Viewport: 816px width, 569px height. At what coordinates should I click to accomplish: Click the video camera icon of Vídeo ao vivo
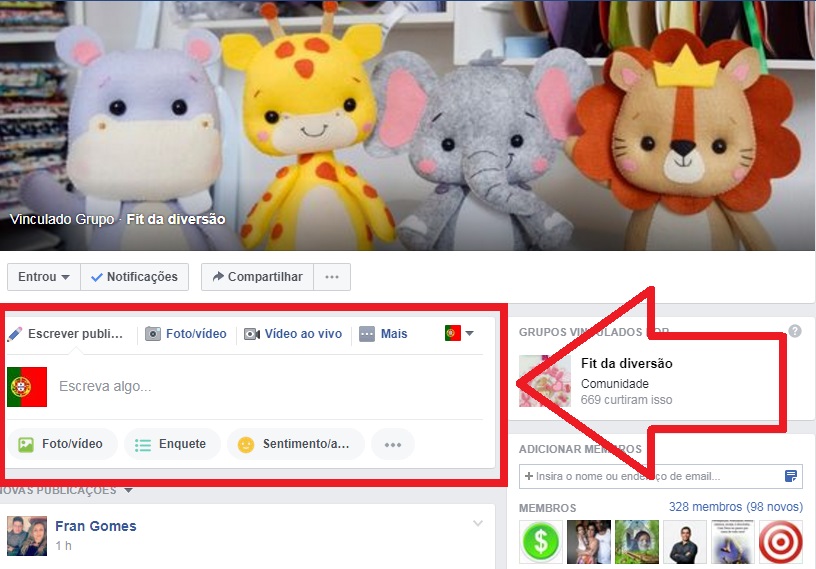(252, 334)
